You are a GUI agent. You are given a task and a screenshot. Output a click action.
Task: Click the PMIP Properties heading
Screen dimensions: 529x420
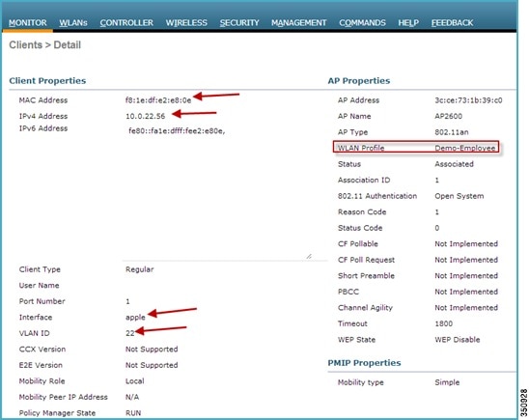coord(364,363)
